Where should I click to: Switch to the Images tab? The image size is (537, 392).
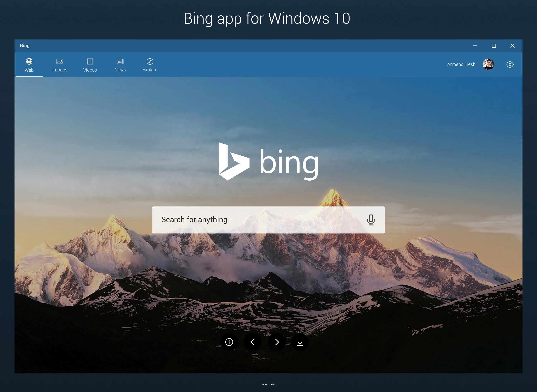(x=60, y=65)
